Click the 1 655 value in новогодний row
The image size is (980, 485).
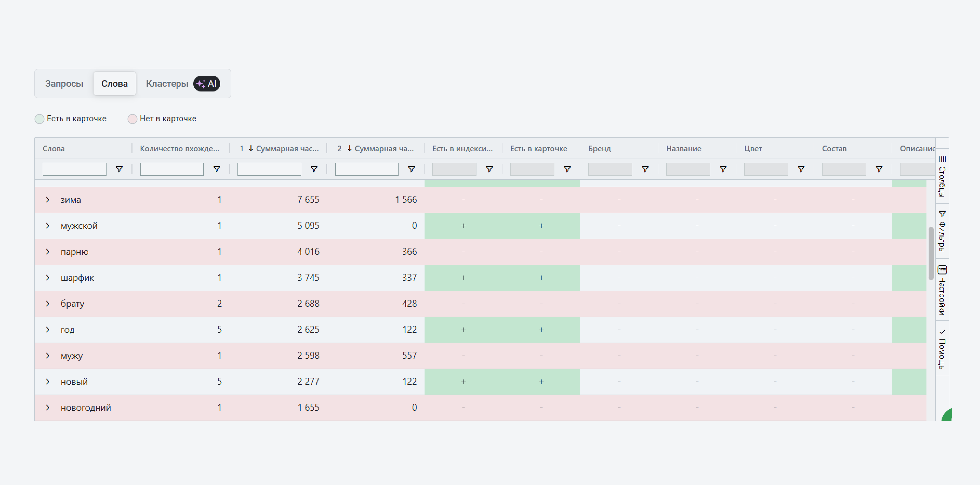[308, 407]
